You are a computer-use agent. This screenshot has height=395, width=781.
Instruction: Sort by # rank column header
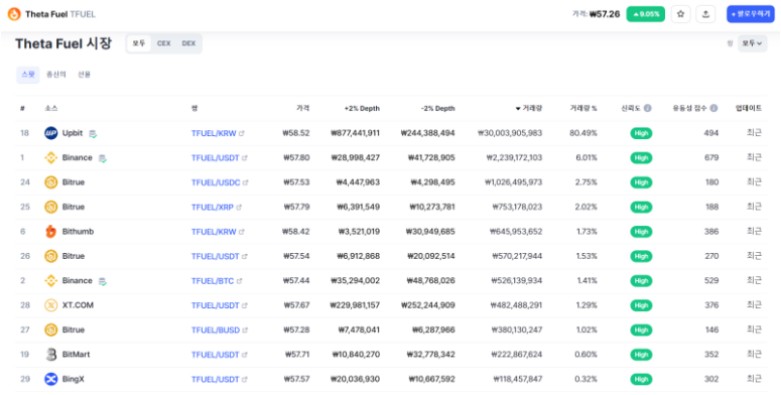tap(22, 108)
